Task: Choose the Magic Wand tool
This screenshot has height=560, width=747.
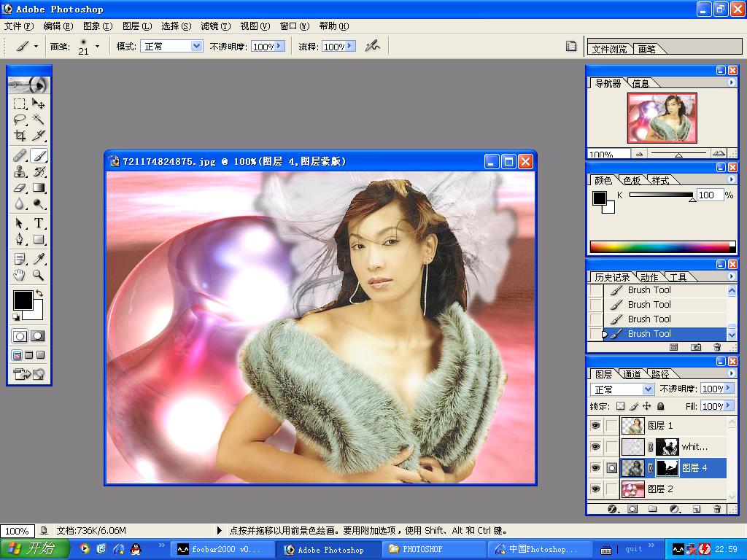Action: (x=38, y=119)
